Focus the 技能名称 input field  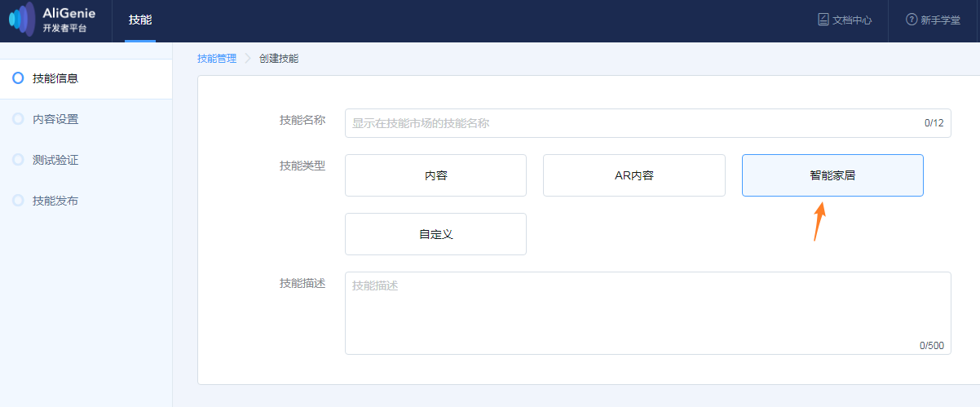pyautogui.click(x=647, y=123)
